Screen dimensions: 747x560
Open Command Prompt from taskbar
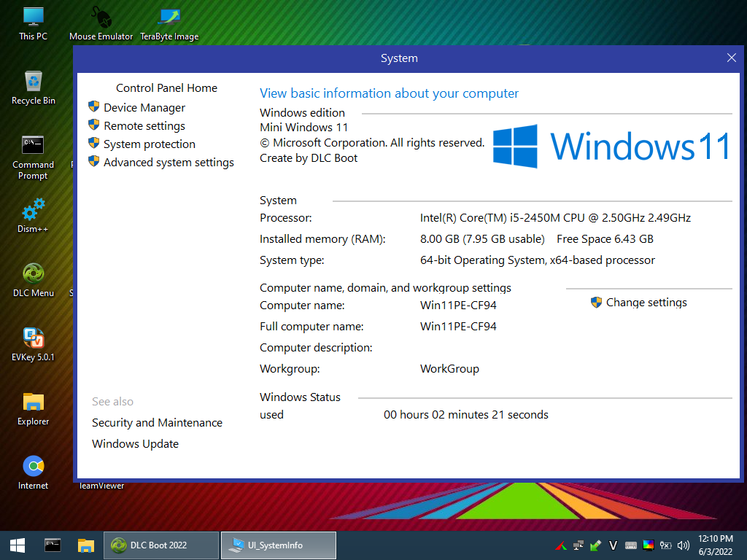[53, 545]
